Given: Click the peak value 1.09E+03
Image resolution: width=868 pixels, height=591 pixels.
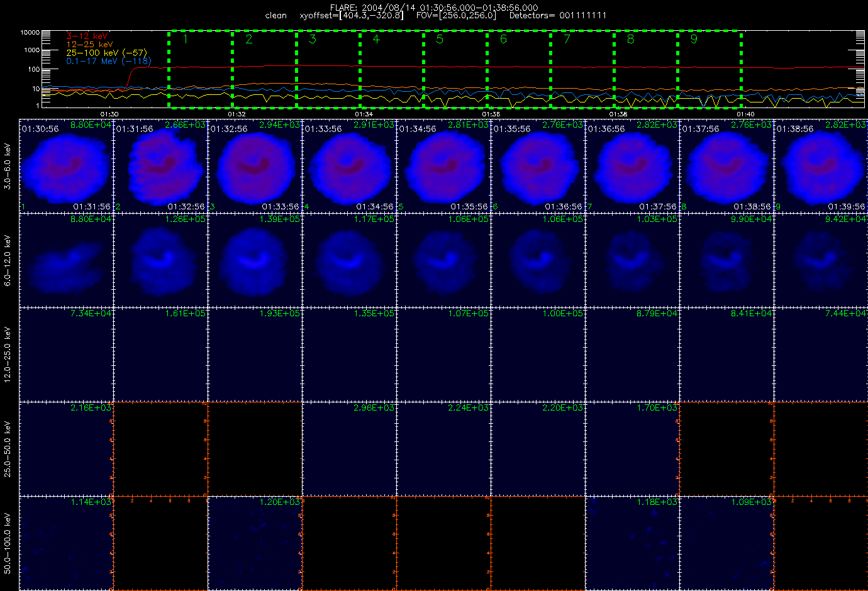Looking at the screenshot, I should pos(752,502).
